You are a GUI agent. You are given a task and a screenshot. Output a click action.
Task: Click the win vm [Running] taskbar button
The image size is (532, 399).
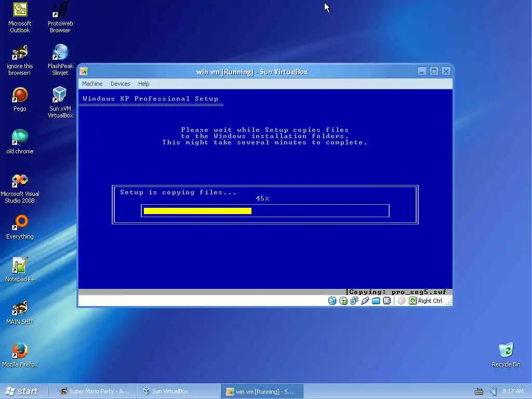point(262,392)
